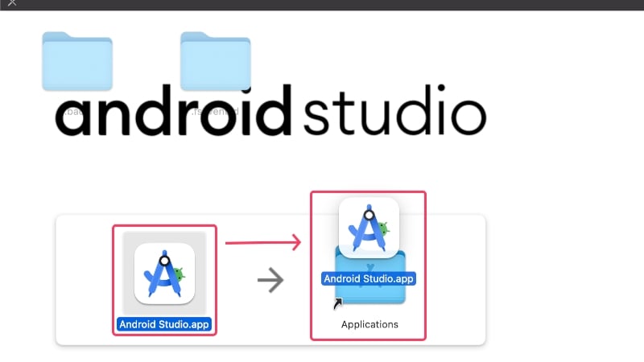Click the Android Studio.app icon hovering over Applications
The image size is (644, 362).
[369, 228]
